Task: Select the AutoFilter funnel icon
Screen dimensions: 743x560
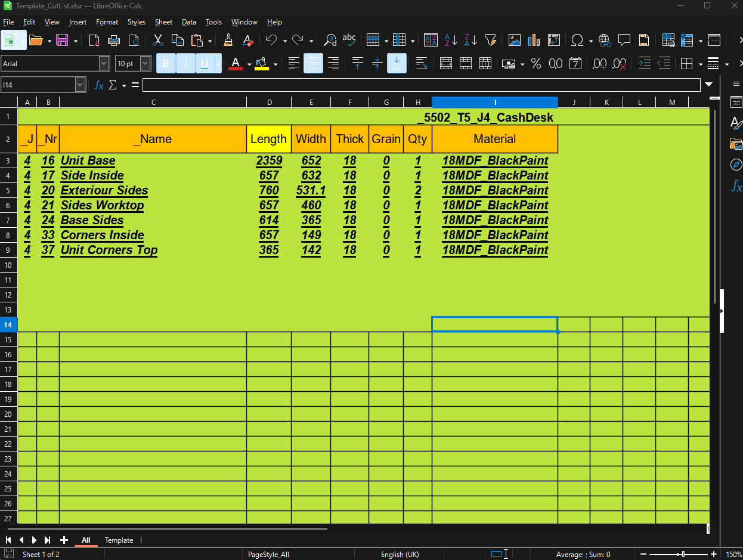Action: tap(491, 40)
